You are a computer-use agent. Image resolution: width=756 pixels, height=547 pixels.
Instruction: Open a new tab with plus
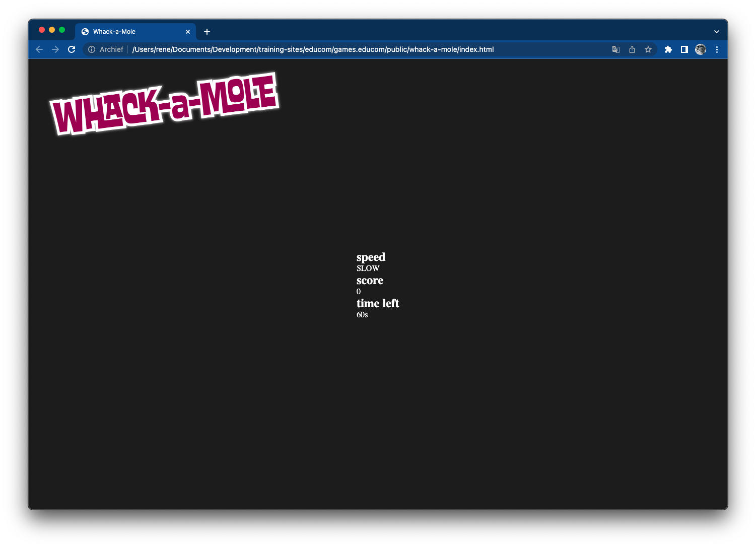(207, 32)
